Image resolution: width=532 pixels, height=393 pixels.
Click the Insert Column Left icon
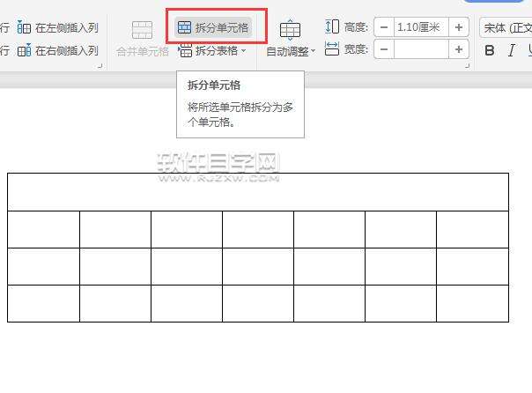click(x=24, y=27)
